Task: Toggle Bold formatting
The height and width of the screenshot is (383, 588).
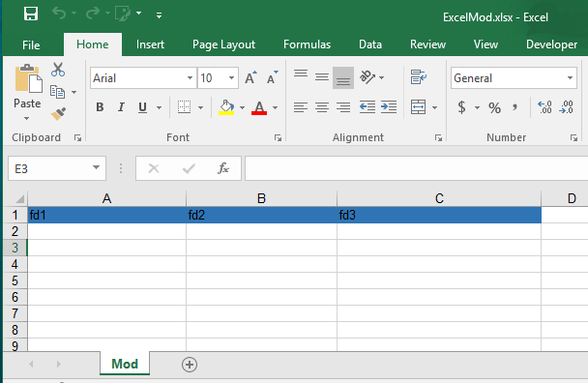Action: click(100, 107)
